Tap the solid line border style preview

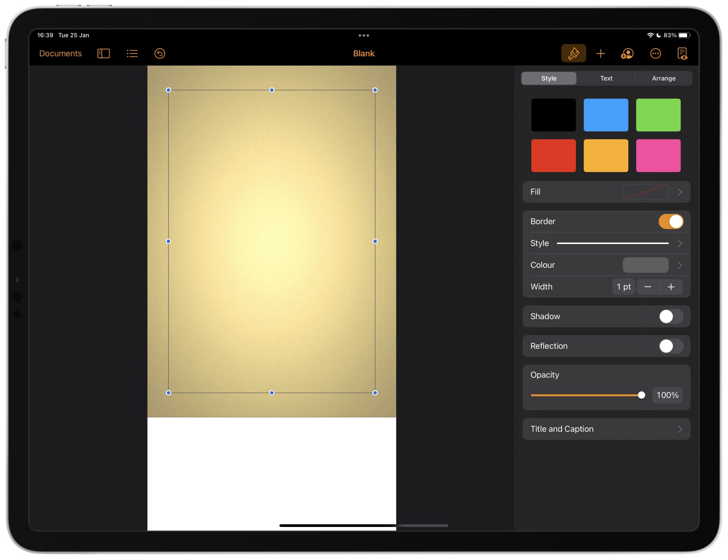click(613, 243)
